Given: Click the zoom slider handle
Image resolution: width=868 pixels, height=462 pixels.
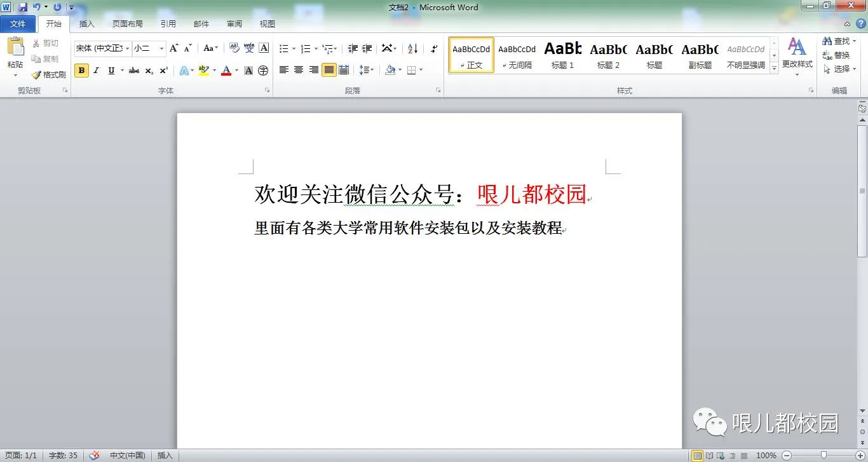Looking at the screenshot, I should pyautogui.click(x=824, y=456).
